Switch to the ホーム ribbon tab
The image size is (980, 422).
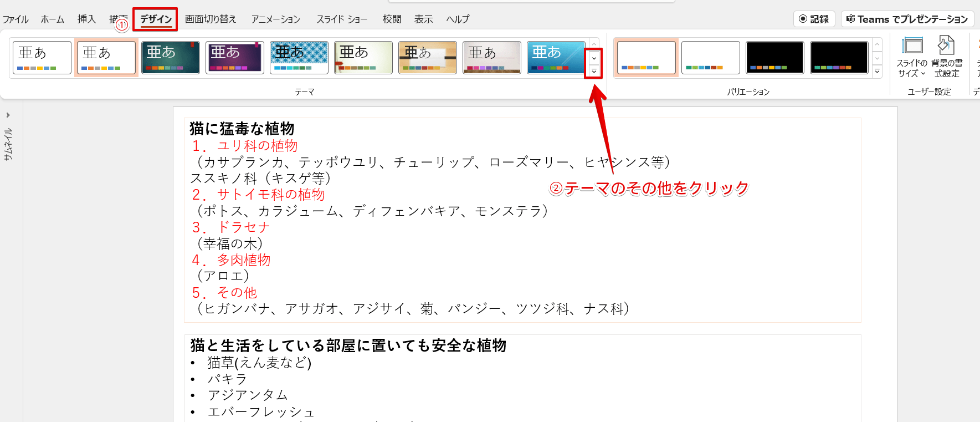pyautogui.click(x=53, y=19)
